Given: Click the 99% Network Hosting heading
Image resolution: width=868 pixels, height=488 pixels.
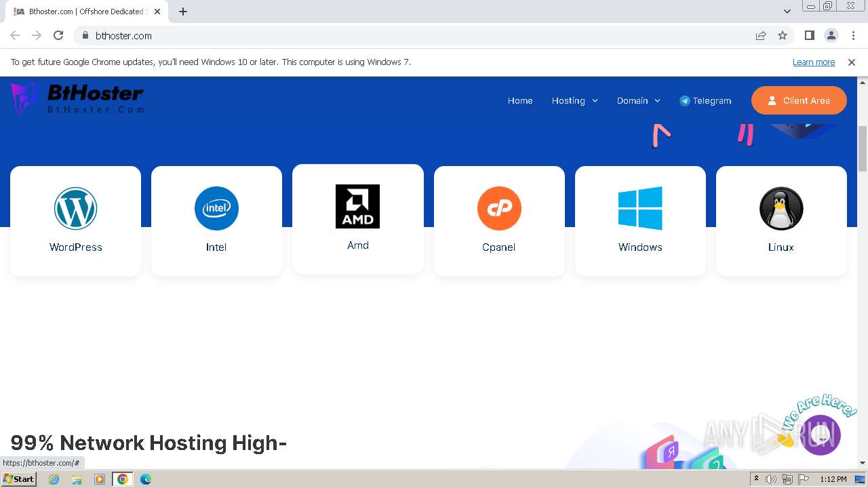Looking at the screenshot, I should [x=149, y=443].
